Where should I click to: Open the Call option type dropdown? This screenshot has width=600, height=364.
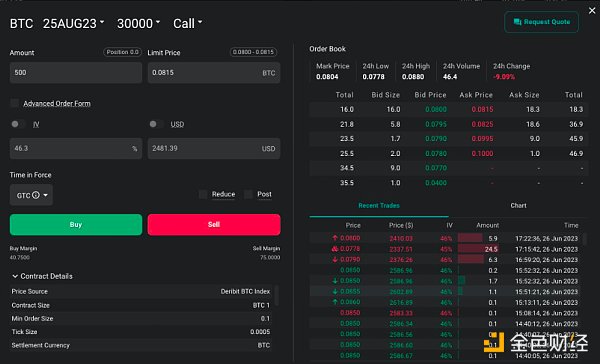(x=188, y=23)
